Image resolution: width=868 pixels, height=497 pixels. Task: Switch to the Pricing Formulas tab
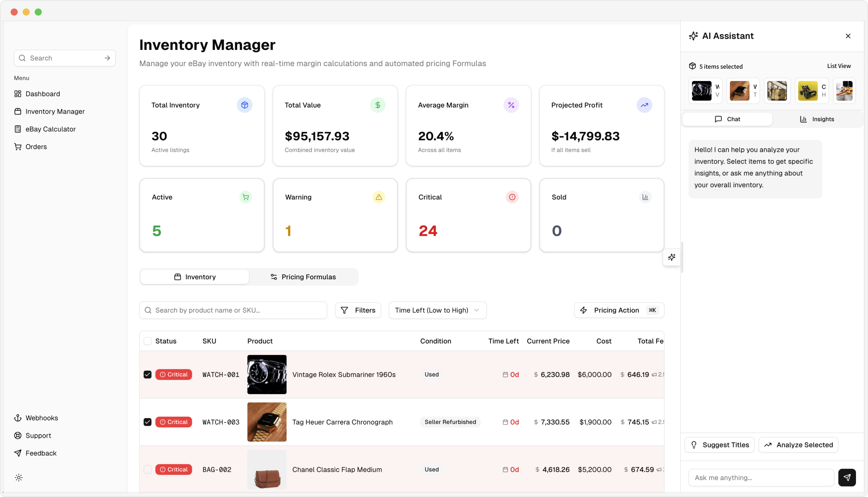[303, 277]
